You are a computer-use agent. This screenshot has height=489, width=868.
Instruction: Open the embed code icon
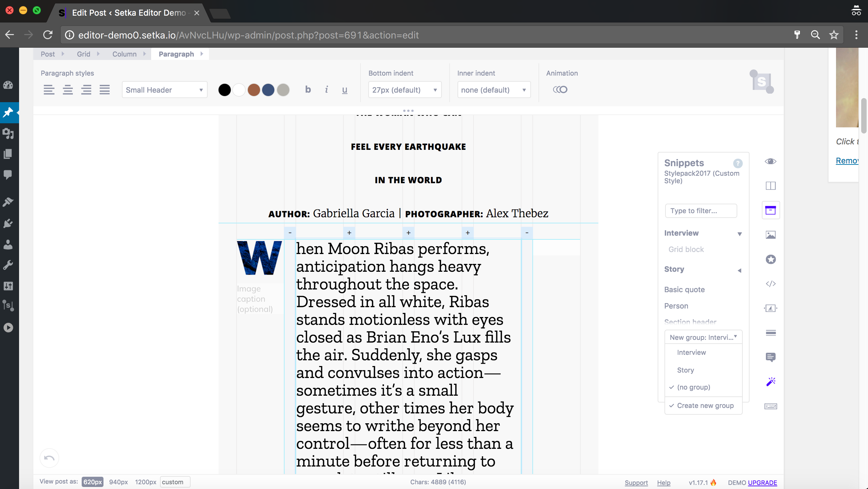click(771, 284)
